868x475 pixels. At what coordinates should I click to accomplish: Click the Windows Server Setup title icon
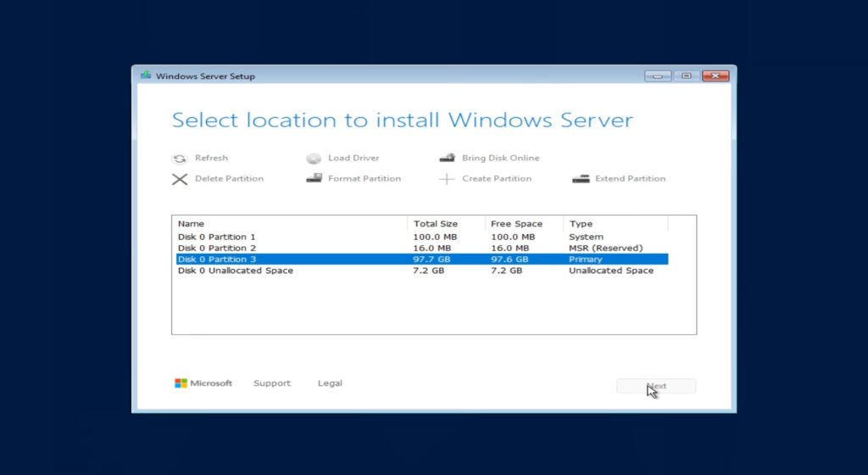[x=146, y=75]
